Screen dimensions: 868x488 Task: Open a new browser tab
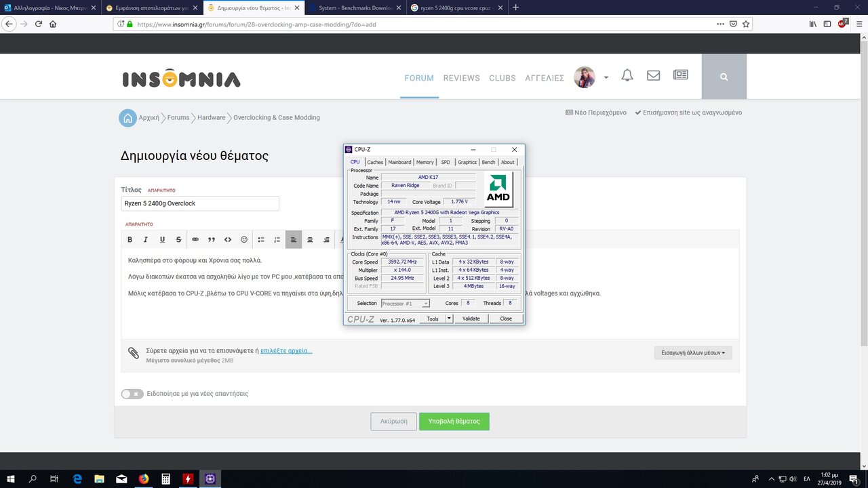515,7
